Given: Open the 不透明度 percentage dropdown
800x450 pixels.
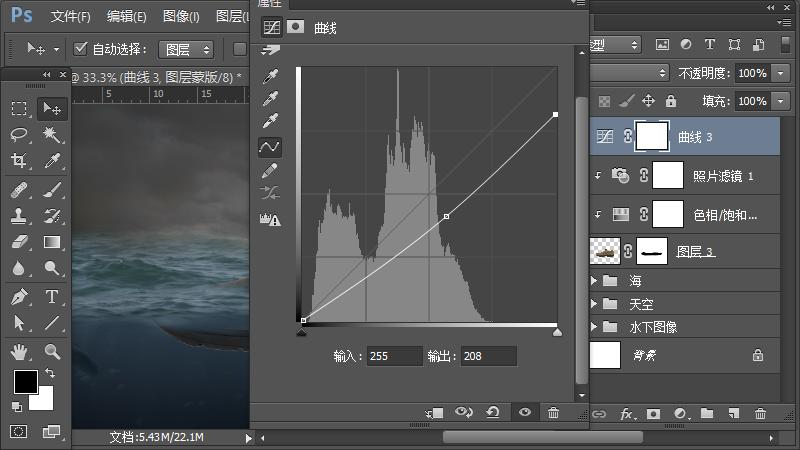Looking at the screenshot, I should (x=779, y=73).
